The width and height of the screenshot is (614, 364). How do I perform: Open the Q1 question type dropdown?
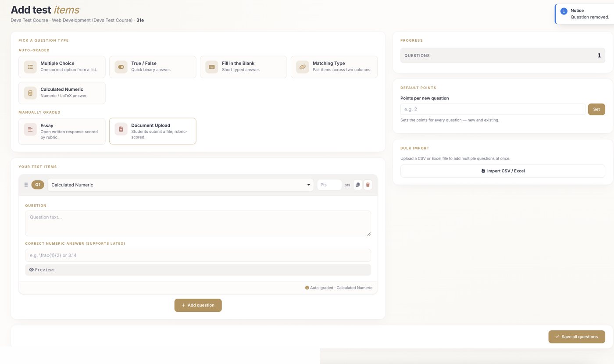click(181, 185)
